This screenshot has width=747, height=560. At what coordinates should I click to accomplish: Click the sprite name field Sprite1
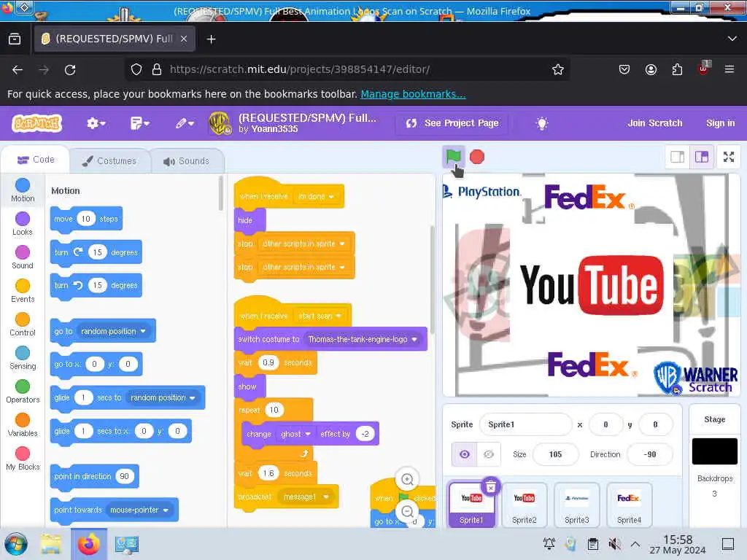pyautogui.click(x=525, y=424)
